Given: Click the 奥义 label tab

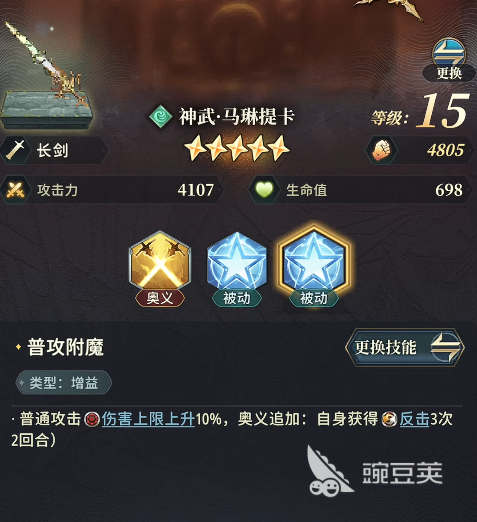Looking at the screenshot, I should pyautogui.click(x=160, y=298).
